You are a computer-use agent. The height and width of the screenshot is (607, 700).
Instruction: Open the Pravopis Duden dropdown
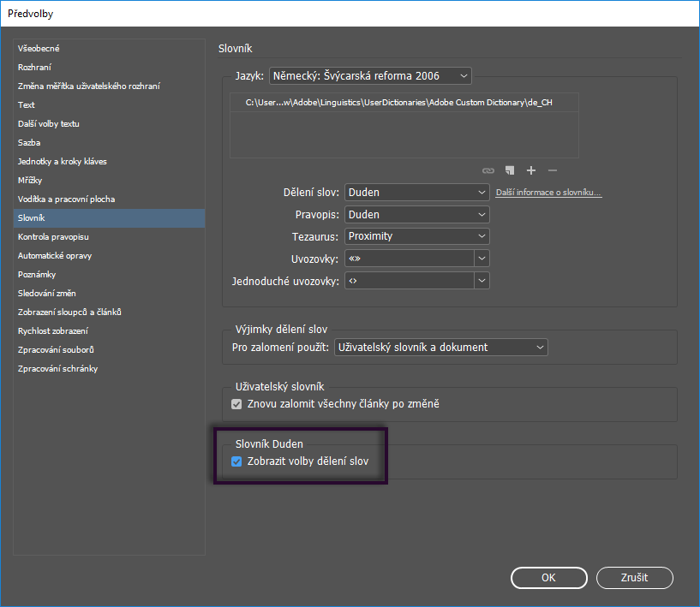click(417, 215)
